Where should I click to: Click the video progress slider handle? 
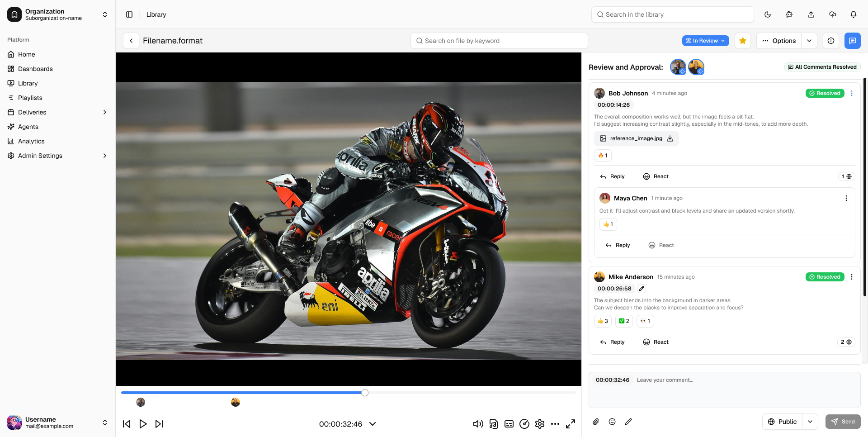click(x=365, y=393)
